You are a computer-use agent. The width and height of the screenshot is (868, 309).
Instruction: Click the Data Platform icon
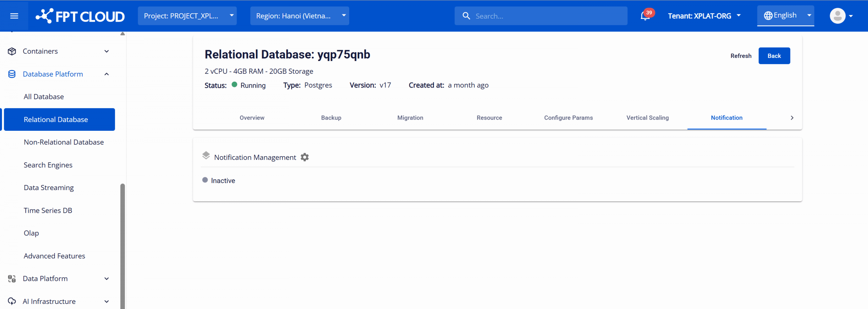point(12,279)
